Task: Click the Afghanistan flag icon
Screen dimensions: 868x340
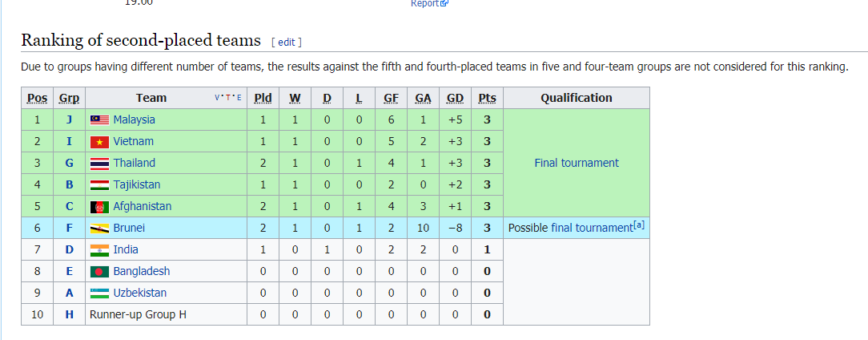Action: [x=99, y=206]
